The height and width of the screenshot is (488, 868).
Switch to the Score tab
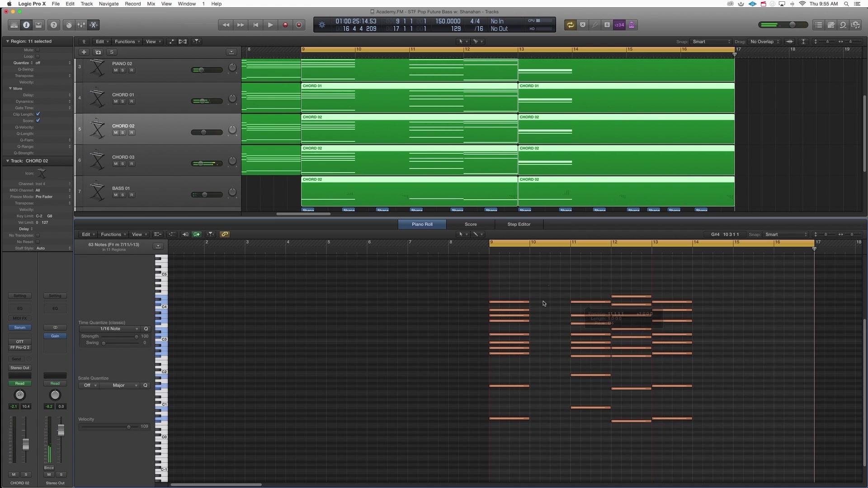tap(470, 224)
